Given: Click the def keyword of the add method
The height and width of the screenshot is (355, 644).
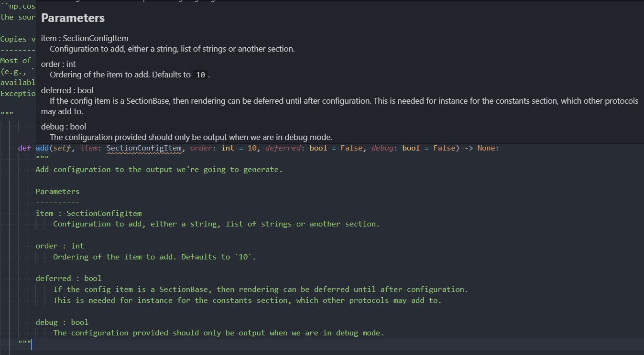Looking at the screenshot, I should (x=24, y=148).
